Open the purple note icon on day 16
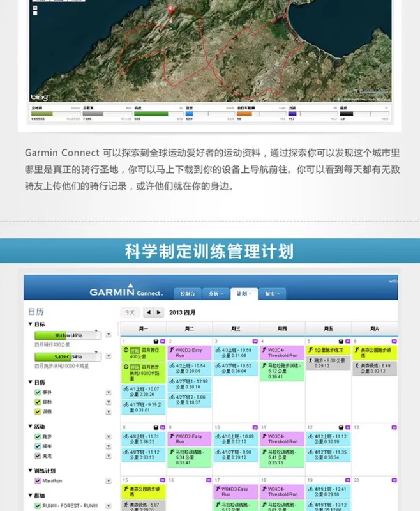 pyautogui.click(x=209, y=480)
